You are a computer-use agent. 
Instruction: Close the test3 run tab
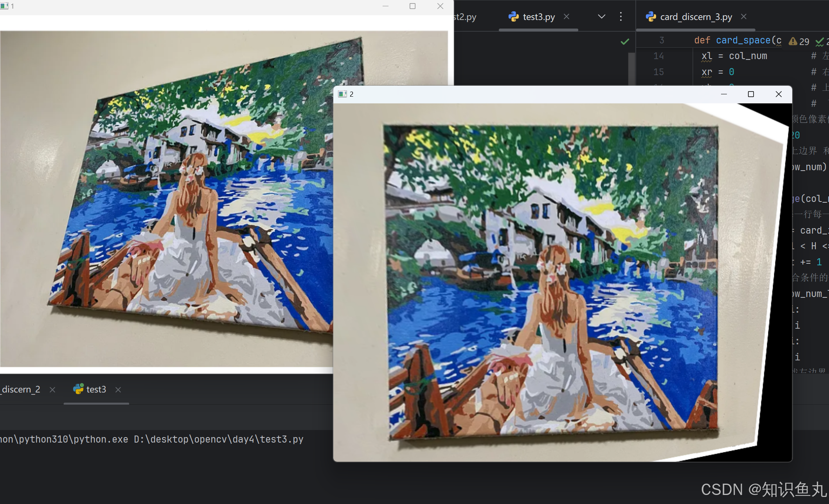coord(118,390)
